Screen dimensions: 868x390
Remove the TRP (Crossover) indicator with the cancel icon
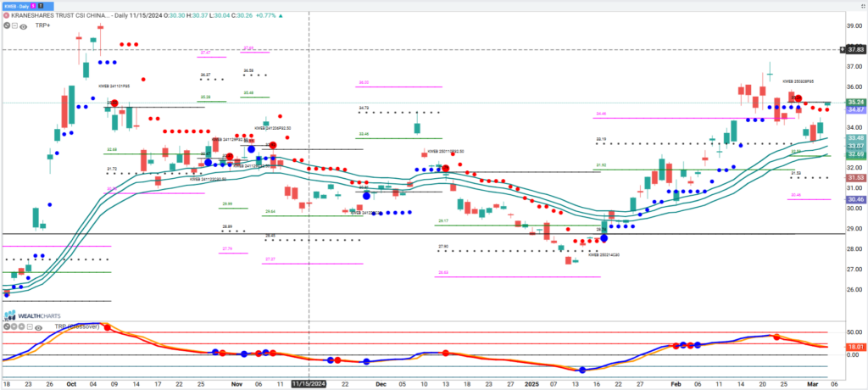7,326
